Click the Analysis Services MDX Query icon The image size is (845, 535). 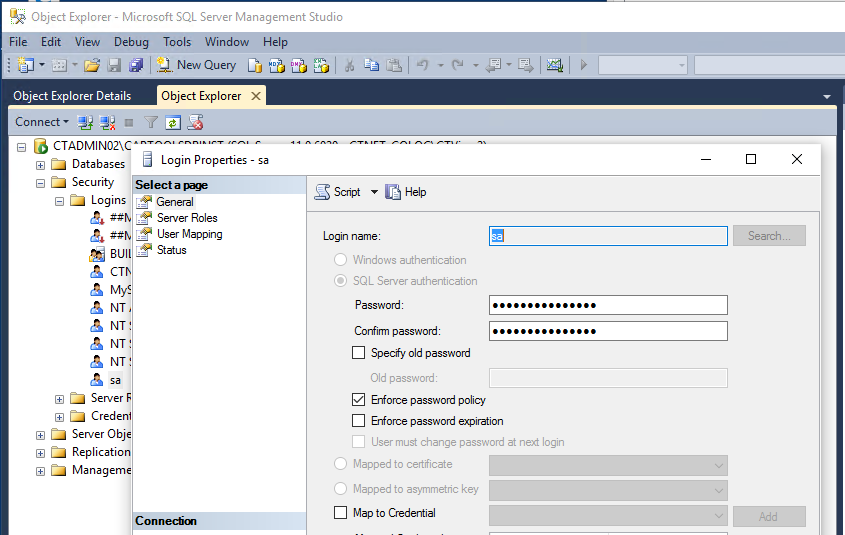pos(276,65)
